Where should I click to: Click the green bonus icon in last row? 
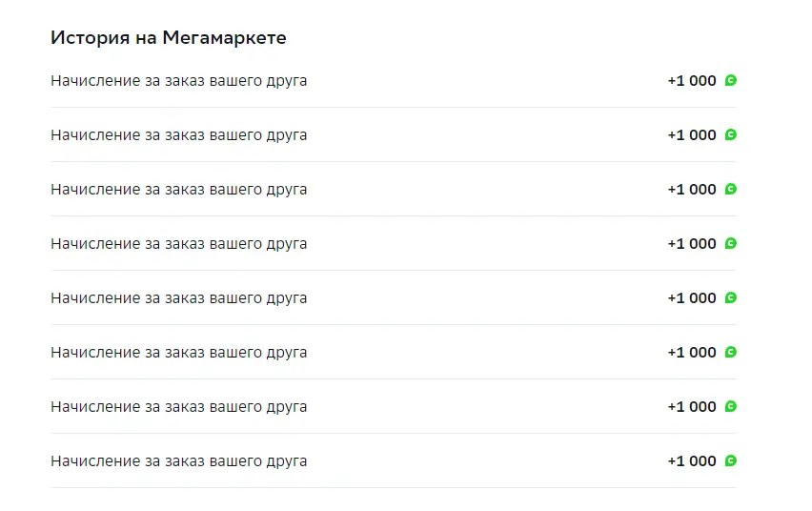[731, 460]
